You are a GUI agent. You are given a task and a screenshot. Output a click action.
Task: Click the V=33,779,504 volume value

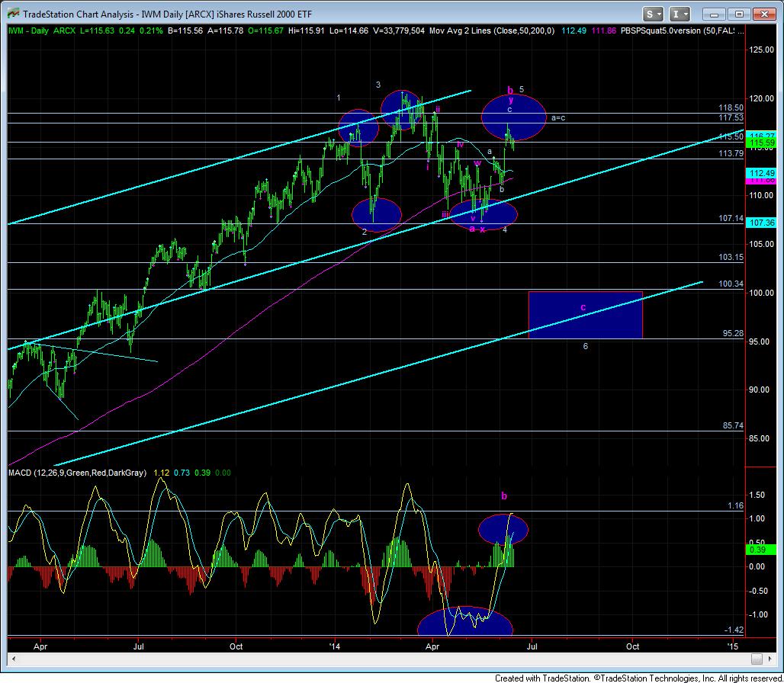399,31
